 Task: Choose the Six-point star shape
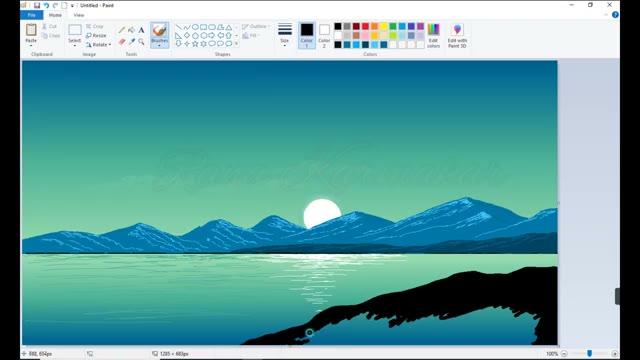(204, 44)
